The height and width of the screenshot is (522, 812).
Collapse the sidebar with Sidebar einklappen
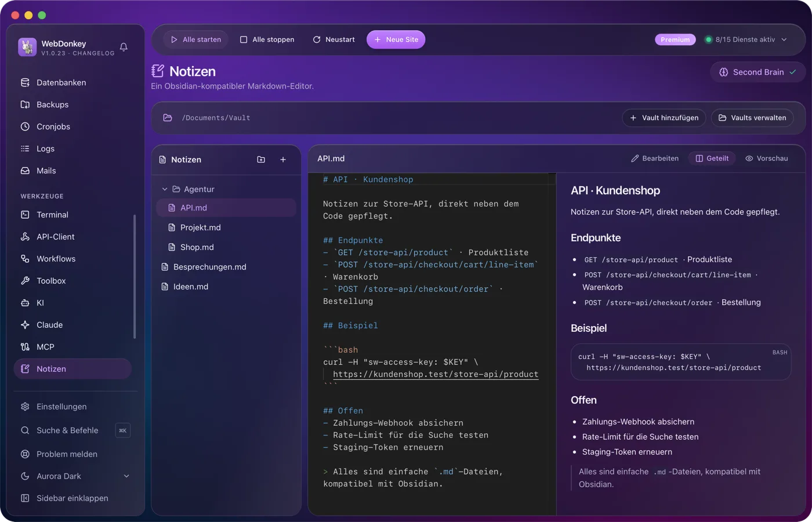(73, 498)
